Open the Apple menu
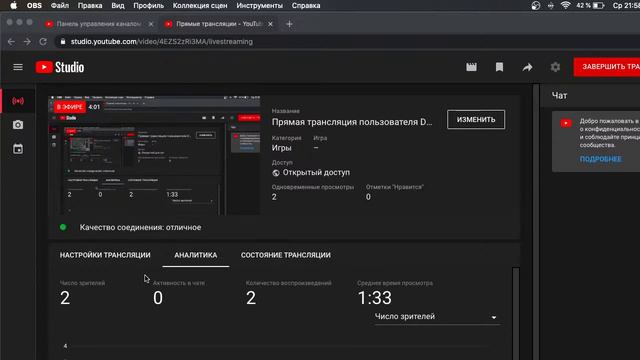 tap(13, 6)
